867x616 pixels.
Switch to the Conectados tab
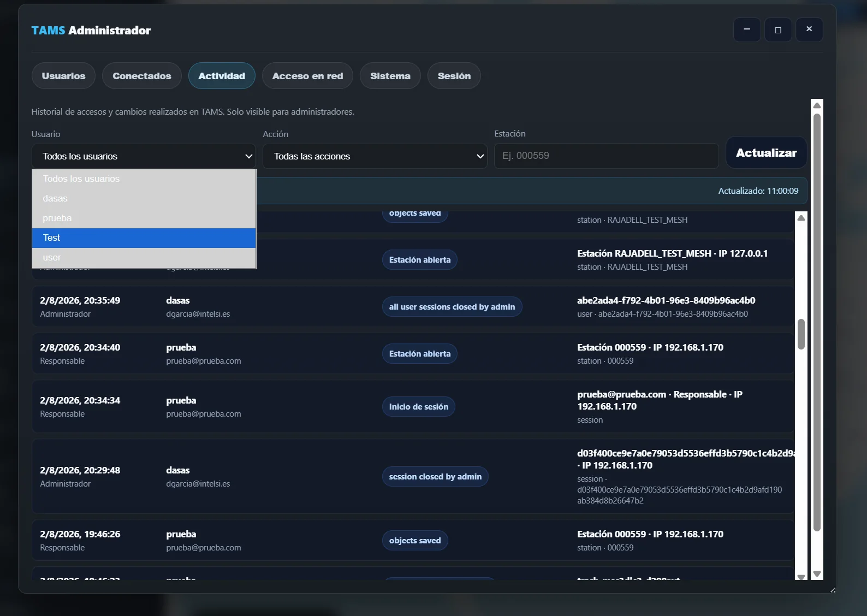pos(142,76)
